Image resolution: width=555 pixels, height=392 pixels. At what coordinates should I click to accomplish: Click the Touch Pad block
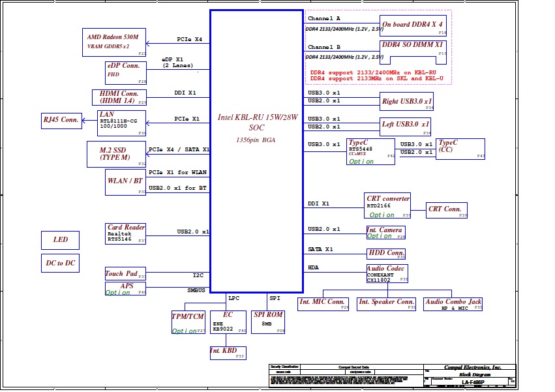pos(125,274)
